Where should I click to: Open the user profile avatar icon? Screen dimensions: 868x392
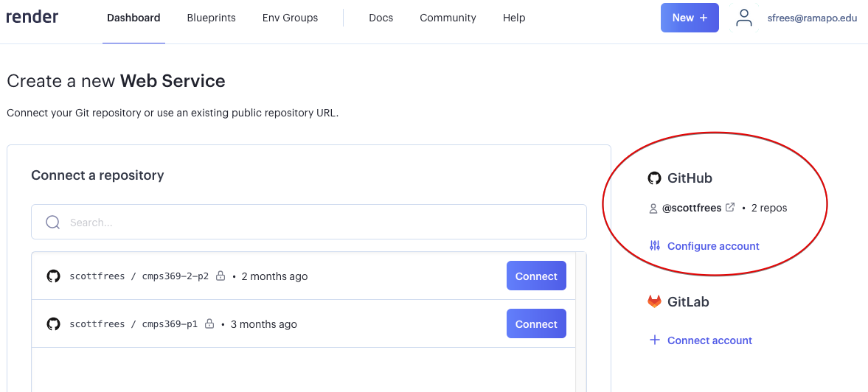[x=744, y=18]
